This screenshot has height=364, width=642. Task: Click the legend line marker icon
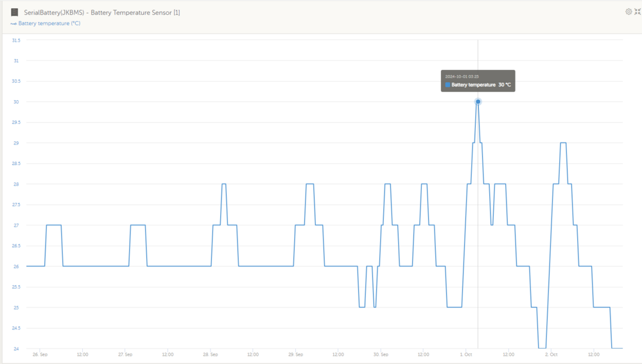click(13, 24)
